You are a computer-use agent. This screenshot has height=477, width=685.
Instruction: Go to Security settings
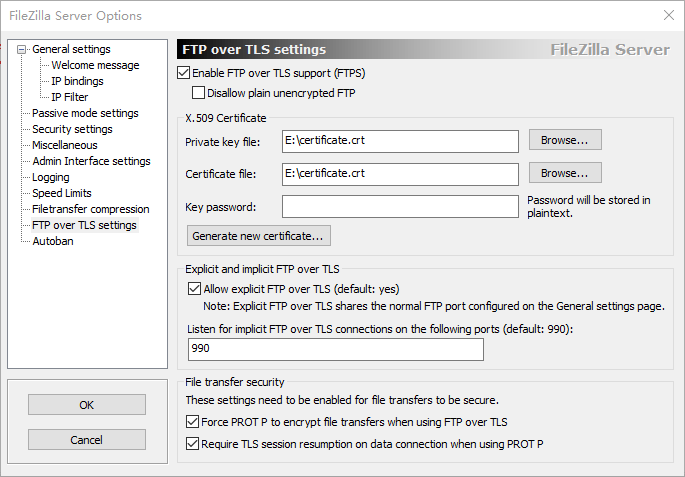(x=72, y=129)
